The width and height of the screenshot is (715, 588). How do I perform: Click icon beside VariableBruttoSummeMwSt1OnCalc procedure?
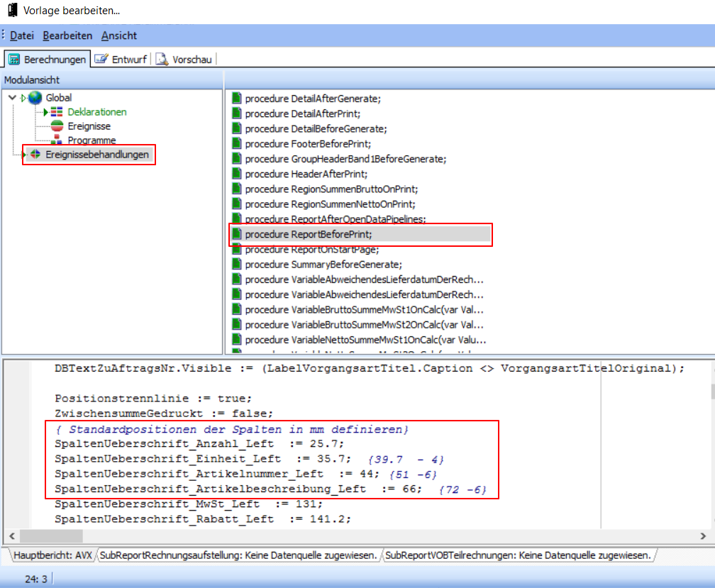pos(237,309)
